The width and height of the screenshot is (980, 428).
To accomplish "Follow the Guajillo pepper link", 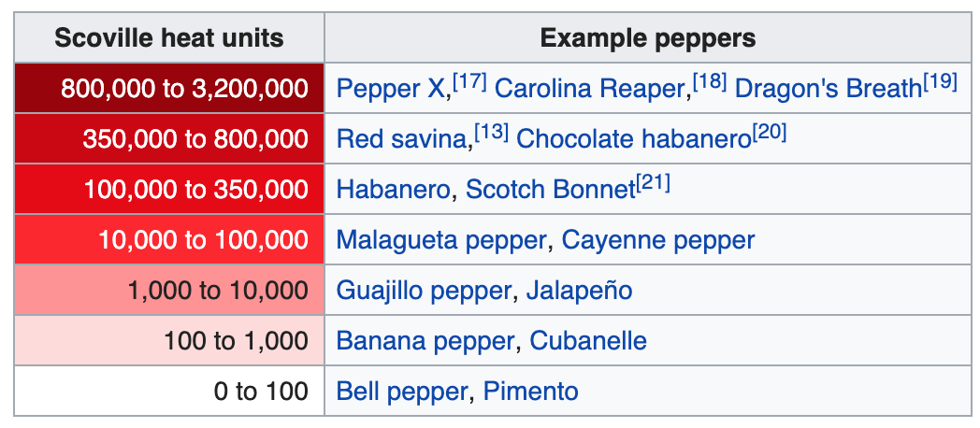I will (425, 291).
